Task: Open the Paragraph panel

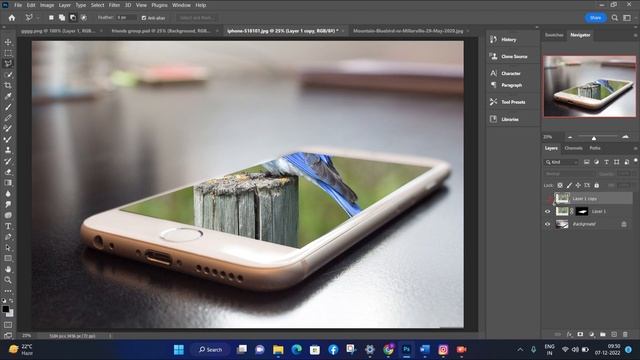Action: pos(512,85)
